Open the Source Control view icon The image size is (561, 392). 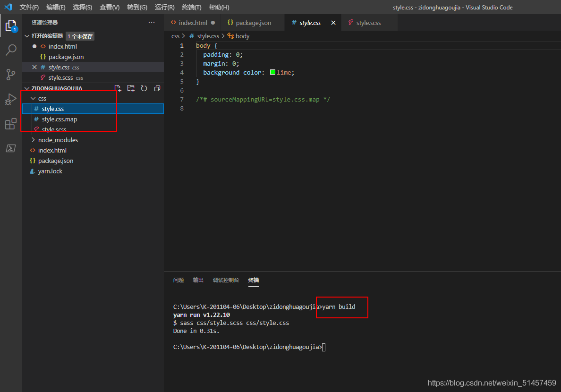[x=11, y=75]
